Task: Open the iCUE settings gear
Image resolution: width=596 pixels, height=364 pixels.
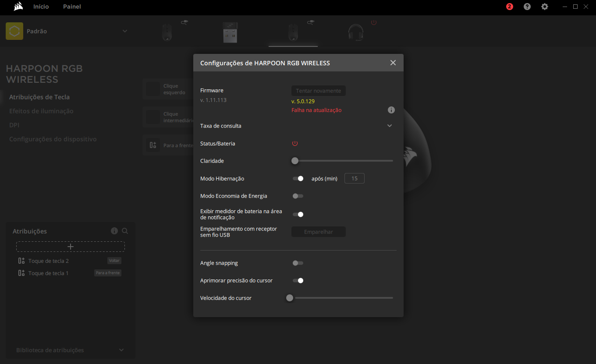Action: point(545,7)
